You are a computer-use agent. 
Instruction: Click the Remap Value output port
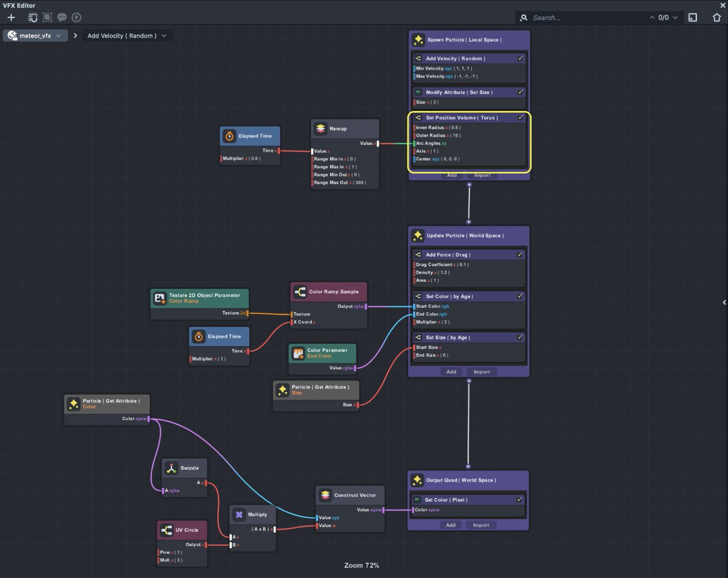377,144
